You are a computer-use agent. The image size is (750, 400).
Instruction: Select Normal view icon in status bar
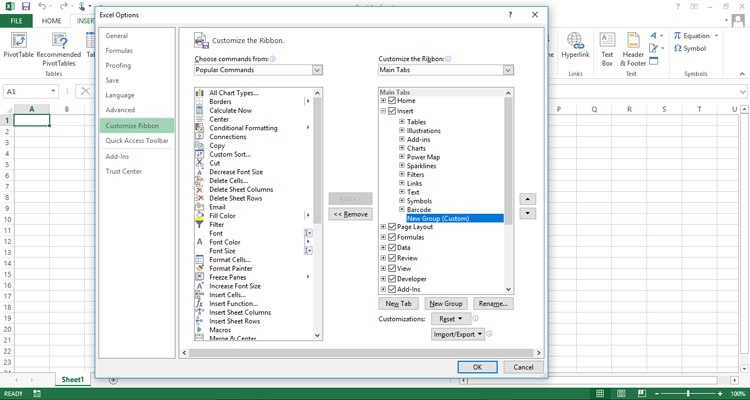[x=600, y=393]
